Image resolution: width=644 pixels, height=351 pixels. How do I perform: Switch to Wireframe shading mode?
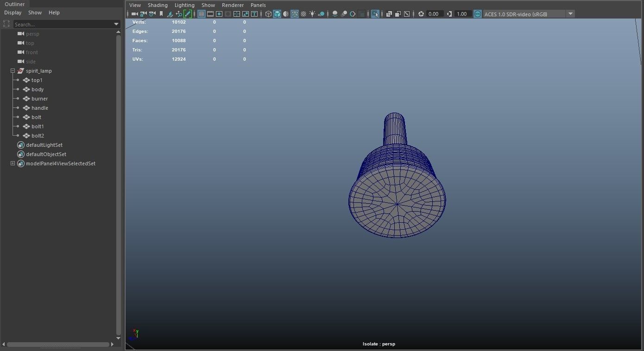[268, 14]
